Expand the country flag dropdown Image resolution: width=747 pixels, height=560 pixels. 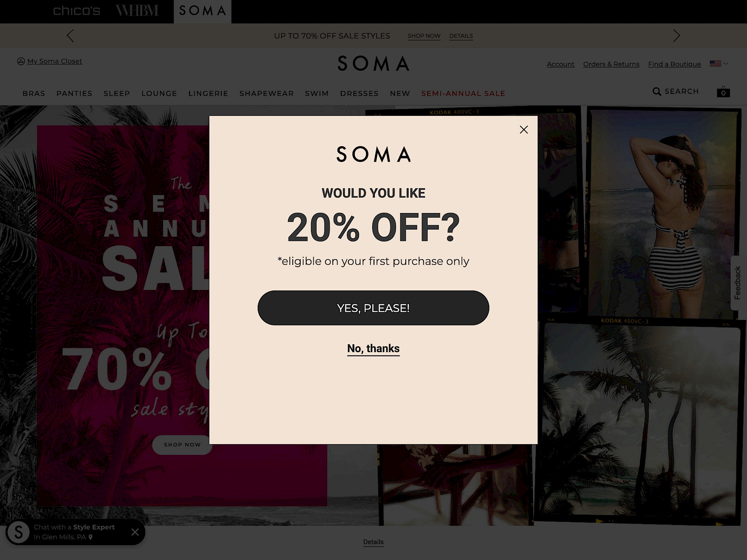(x=719, y=64)
